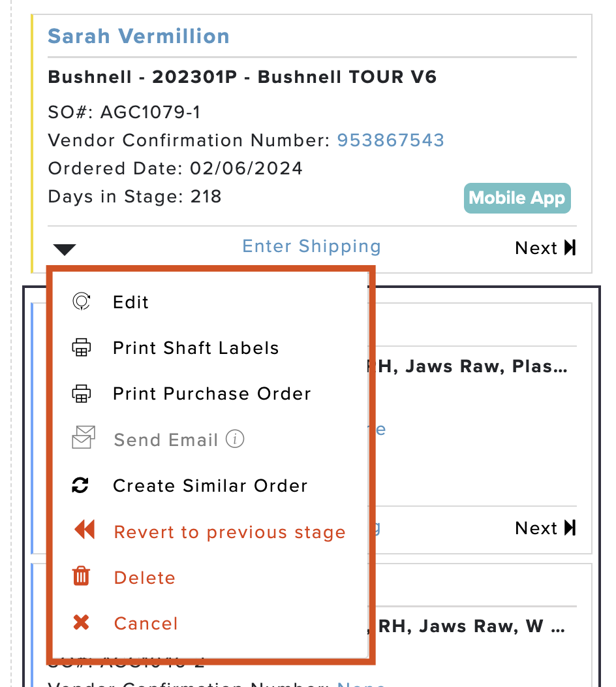
Task: Open the Send Email info icon
Action: click(235, 439)
